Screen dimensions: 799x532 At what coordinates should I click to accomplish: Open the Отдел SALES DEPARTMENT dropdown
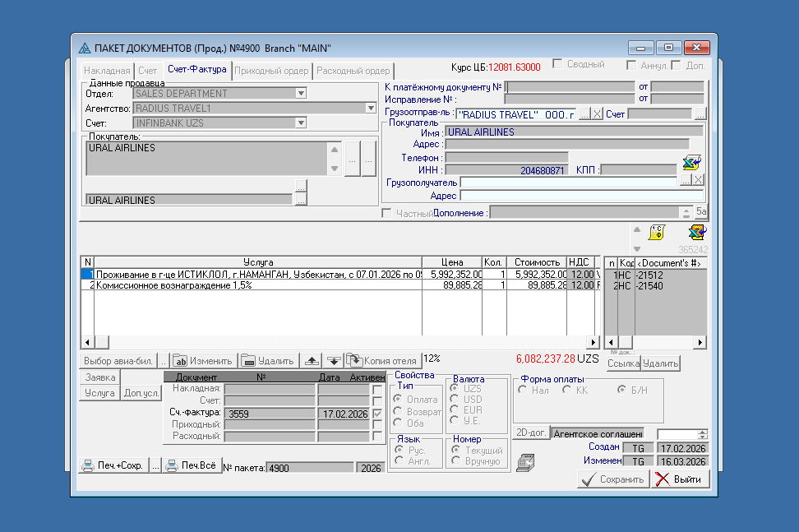point(301,93)
